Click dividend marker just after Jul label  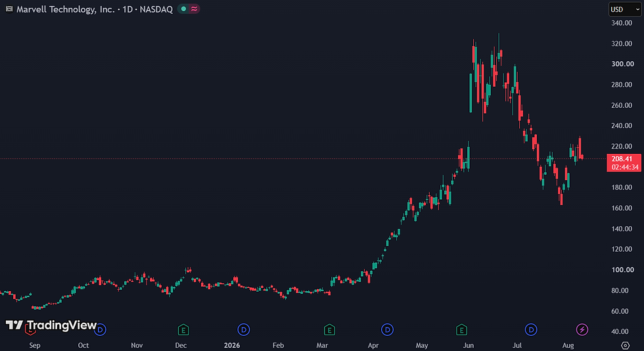(x=531, y=329)
